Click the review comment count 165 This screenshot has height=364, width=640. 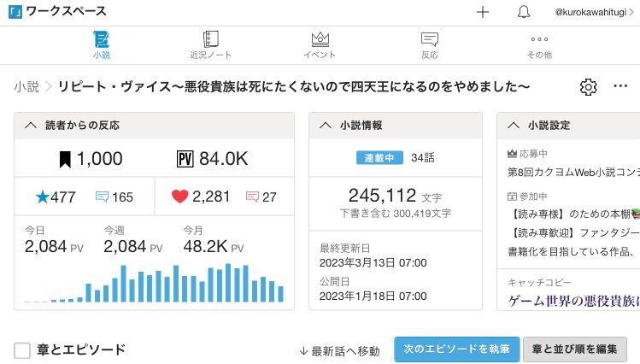pos(114,197)
